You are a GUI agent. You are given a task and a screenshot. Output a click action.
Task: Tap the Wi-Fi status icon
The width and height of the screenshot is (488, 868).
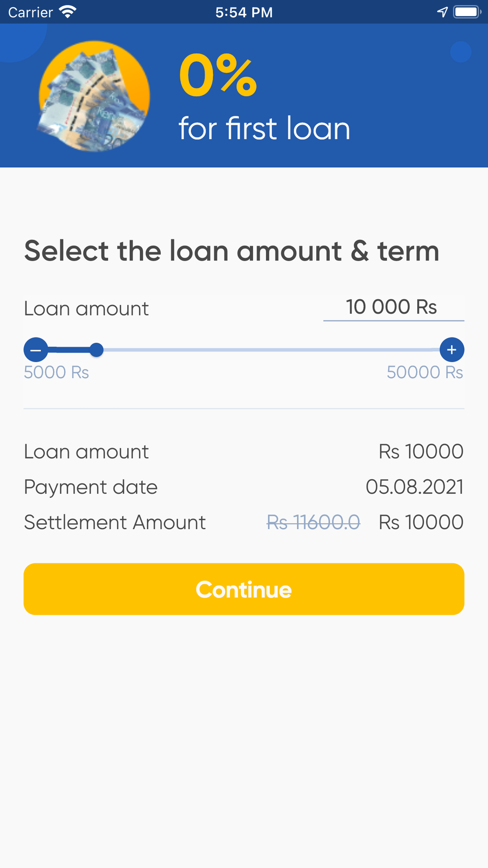pos(68,12)
